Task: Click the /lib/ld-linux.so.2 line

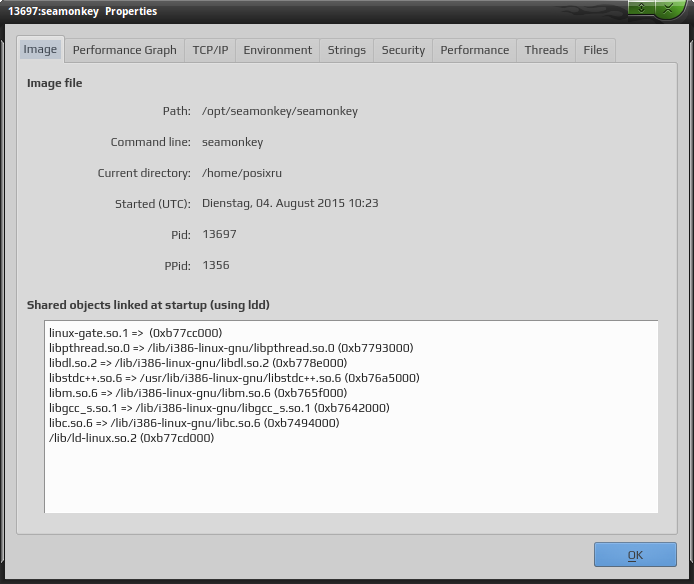Action: [131, 438]
